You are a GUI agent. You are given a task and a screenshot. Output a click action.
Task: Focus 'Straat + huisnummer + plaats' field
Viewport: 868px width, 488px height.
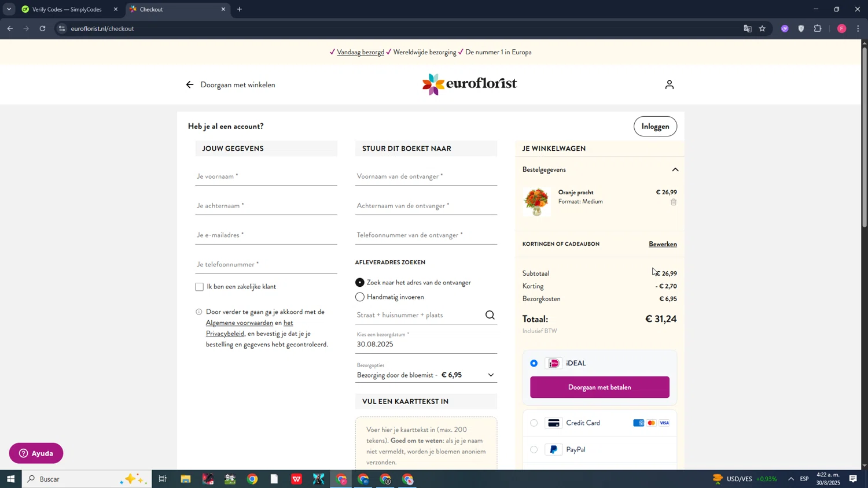420,315
